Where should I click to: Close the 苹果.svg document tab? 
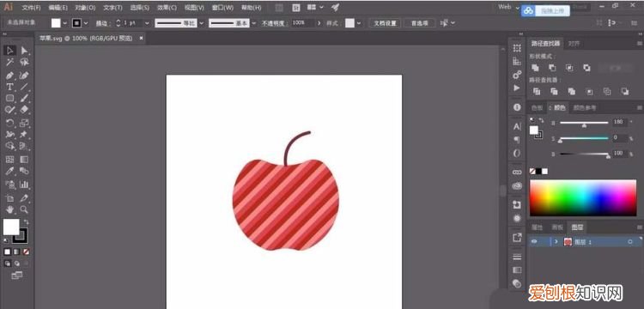142,38
